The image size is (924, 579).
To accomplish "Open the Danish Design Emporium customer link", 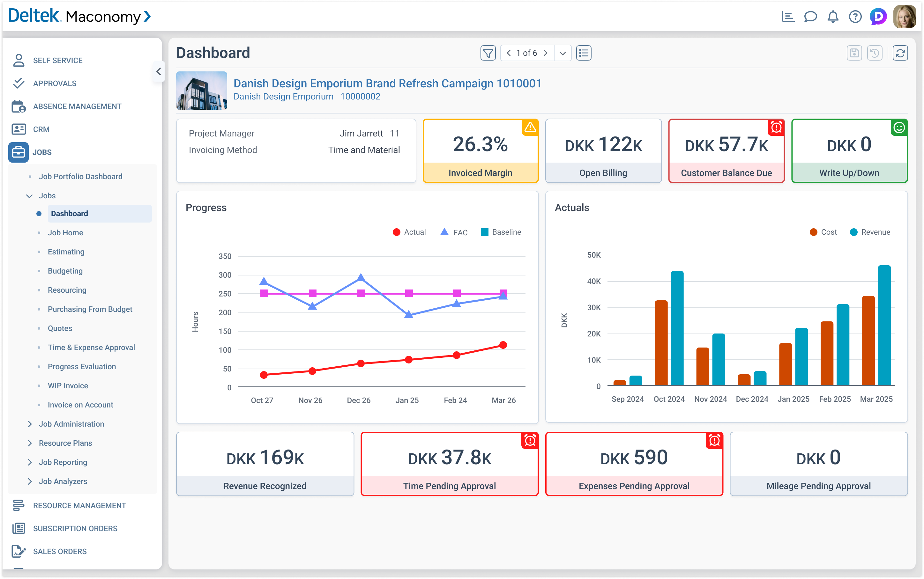I will (283, 97).
